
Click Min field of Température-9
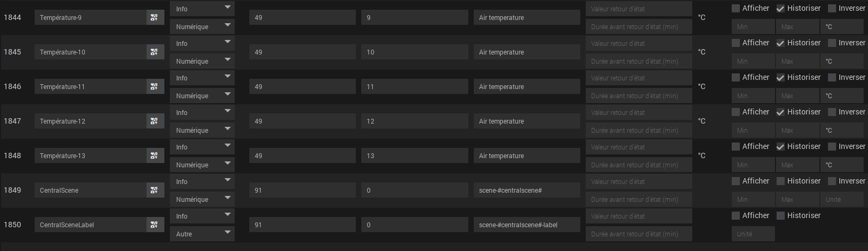pos(753,26)
